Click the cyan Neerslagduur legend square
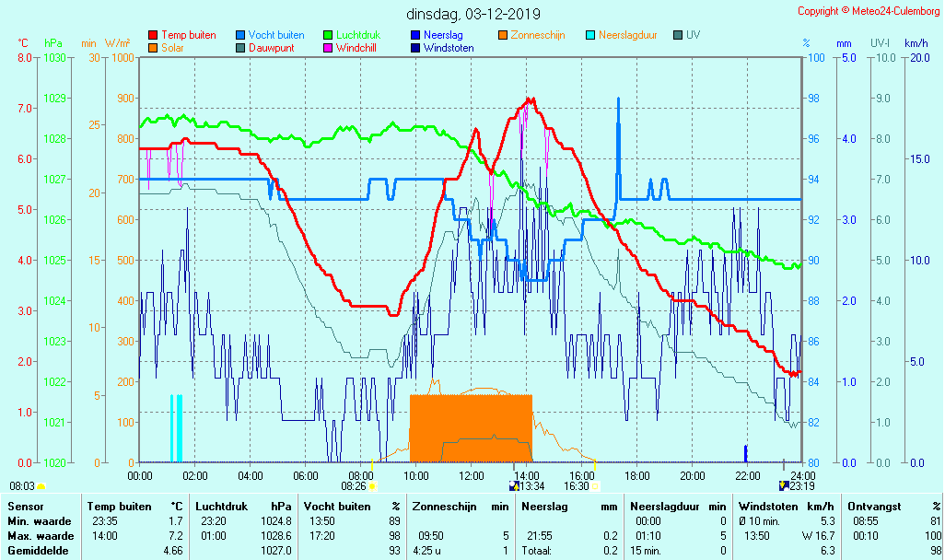Image resolution: width=945 pixels, height=560 pixels. click(590, 35)
